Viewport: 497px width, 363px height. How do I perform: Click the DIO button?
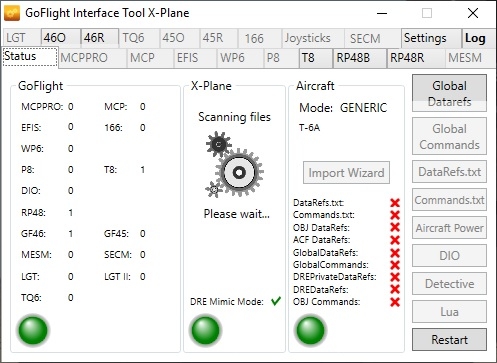pyautogui.click(x=449, y=256)
